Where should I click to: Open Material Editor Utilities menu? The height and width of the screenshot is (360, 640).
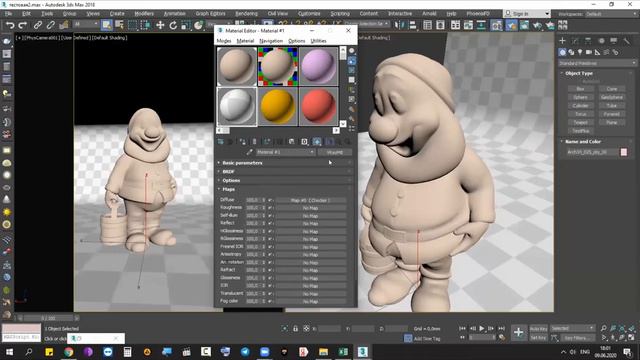318,41
